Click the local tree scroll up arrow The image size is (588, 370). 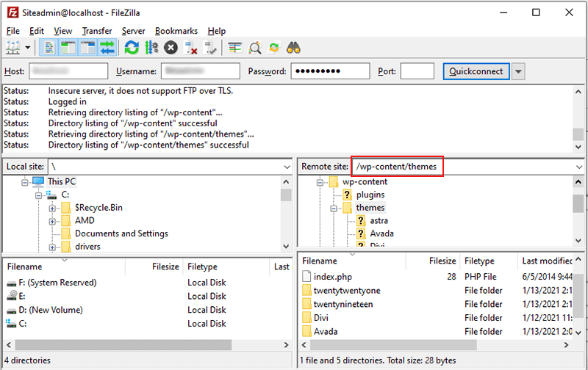click(x=286, y=182)
